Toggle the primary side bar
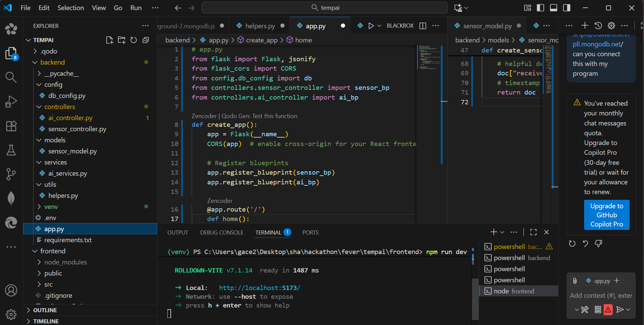Screen dimensions: 644x325 540,8
